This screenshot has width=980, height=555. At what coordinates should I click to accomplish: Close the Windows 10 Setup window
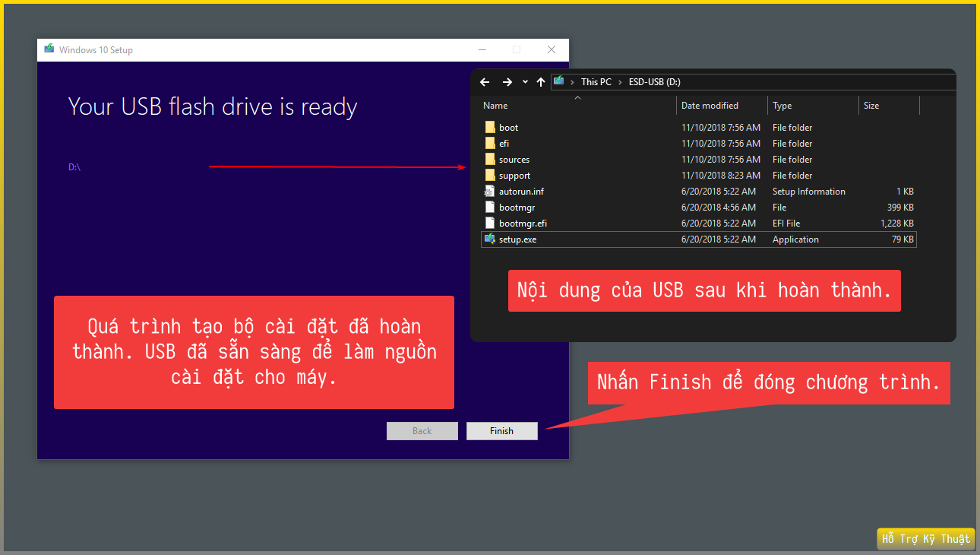pyautogui.click(x=552, y=50)
